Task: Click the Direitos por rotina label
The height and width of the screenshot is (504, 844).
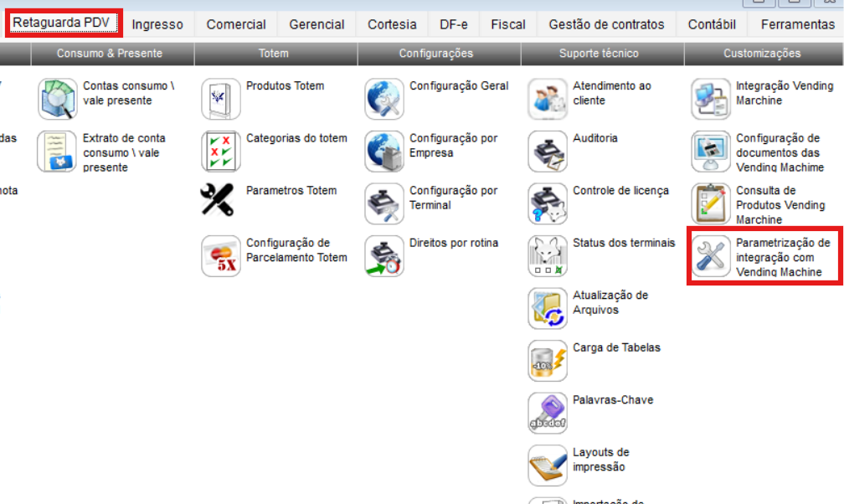Action: 454,243
